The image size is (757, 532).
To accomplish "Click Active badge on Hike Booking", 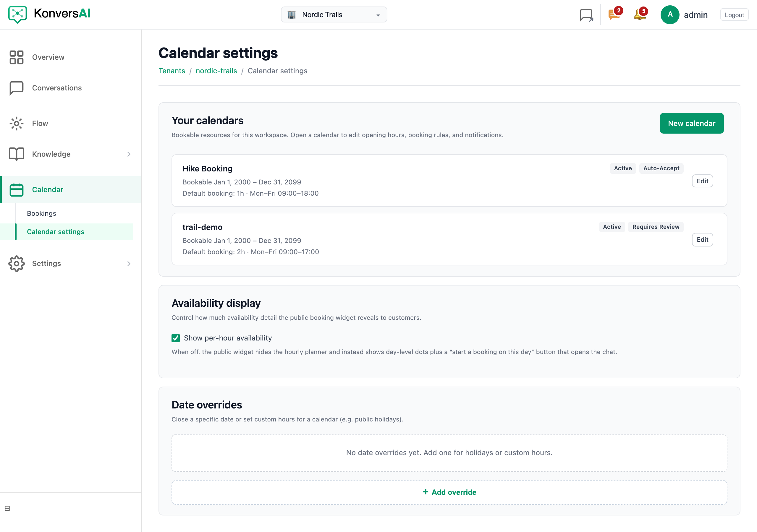I will pyautogui.click(x=622, y=168).
